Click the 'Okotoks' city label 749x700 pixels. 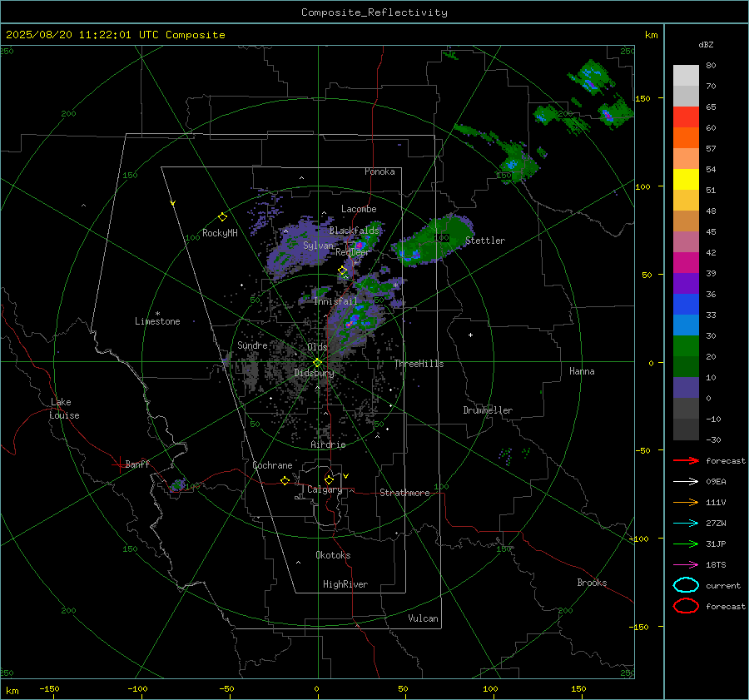333,555
